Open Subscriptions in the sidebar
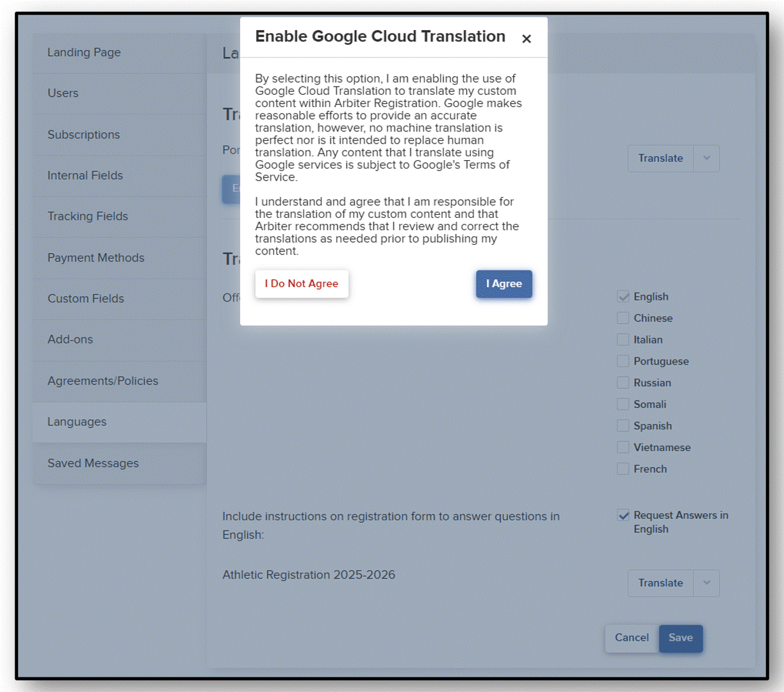Viewport: 784px width, 692px height. (x=119, y=135)
